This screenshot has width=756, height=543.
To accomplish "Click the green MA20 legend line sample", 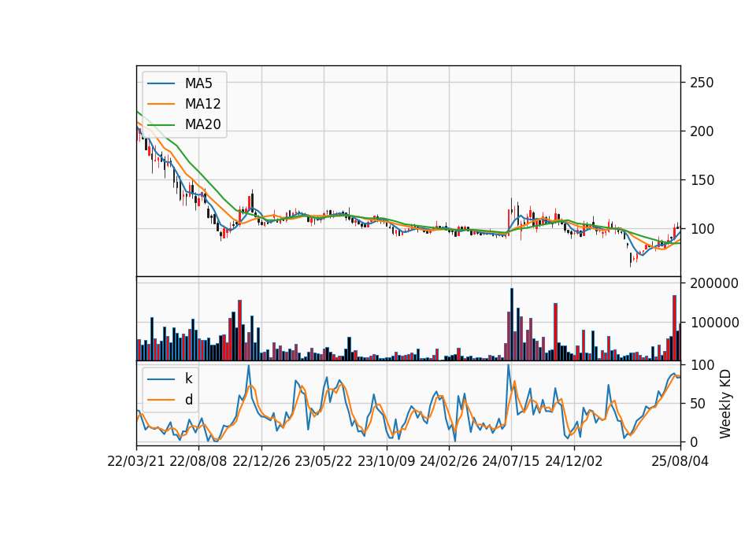I will tap(161, 125).
